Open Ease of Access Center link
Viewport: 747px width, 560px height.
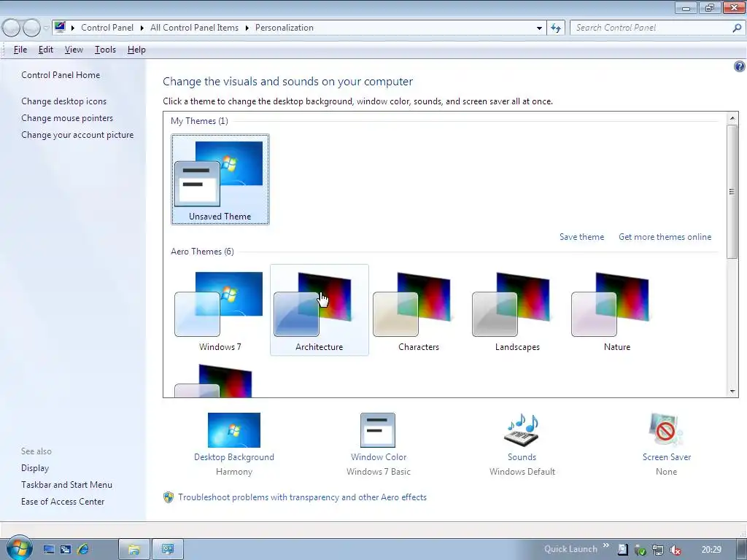63,502
